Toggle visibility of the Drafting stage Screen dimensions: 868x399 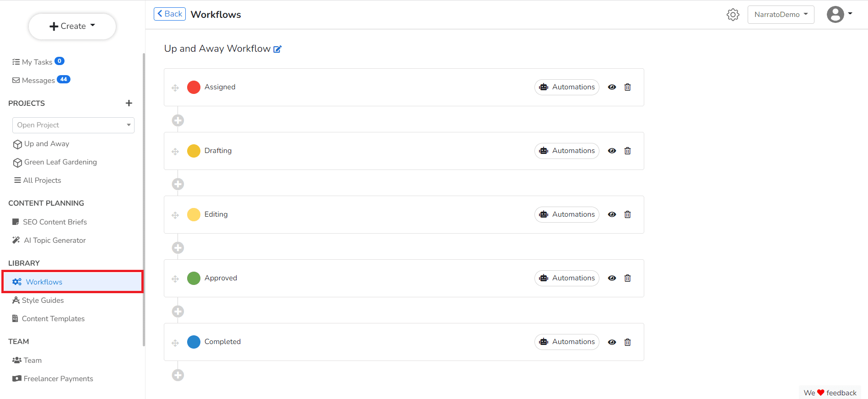pyautogui.click(x=612, y=151)
